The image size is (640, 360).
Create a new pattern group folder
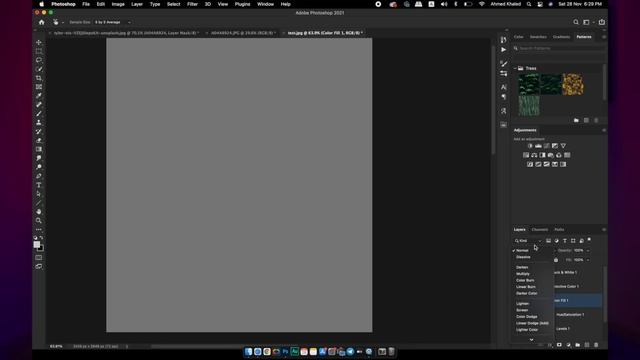pyautogui.click(x=576, y=120)
